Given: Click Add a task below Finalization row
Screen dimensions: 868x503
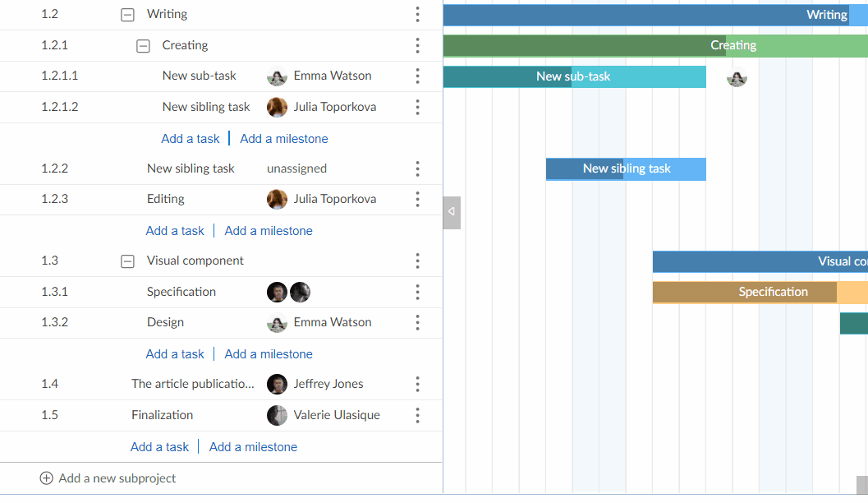Looking at the screenshot, I should pyautogui.click(x=159, y=447).
